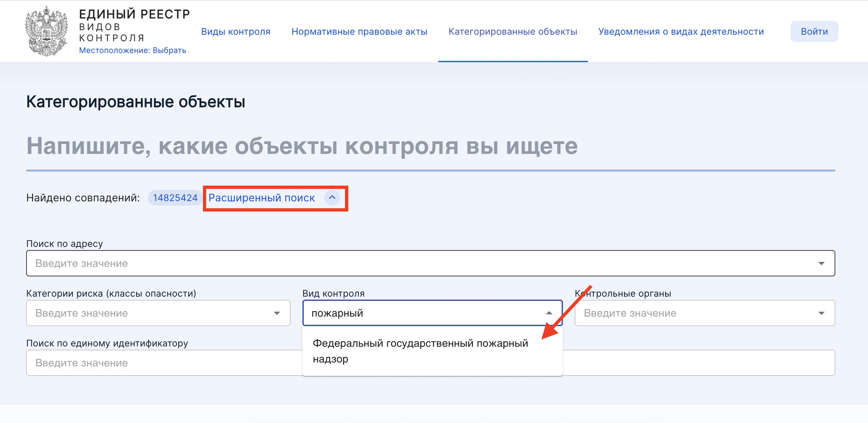
Task: Click the Russian coat of arms logo
Action: [x=46, y=31]
